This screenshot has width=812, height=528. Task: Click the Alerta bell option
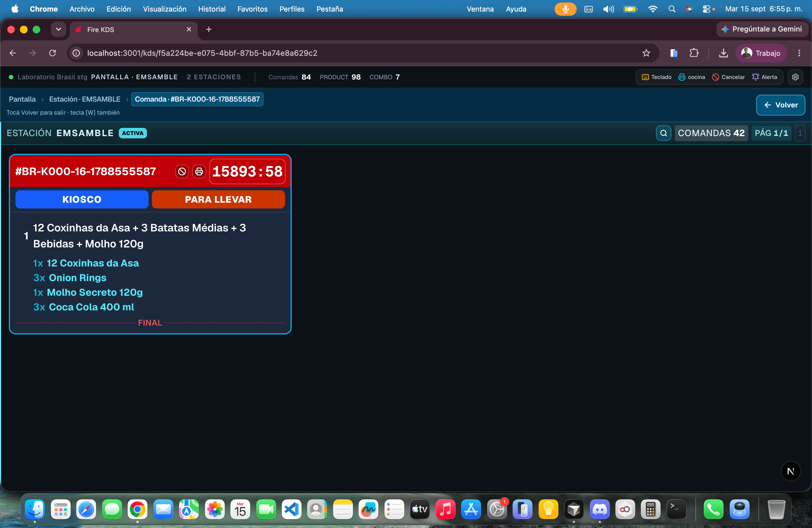764,77
